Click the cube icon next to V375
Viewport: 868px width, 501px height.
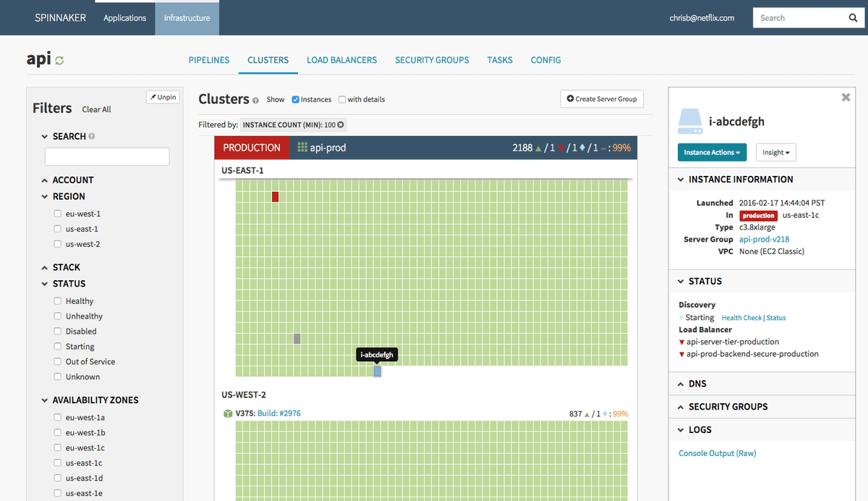pyautogui.click(x=228, y=413)
